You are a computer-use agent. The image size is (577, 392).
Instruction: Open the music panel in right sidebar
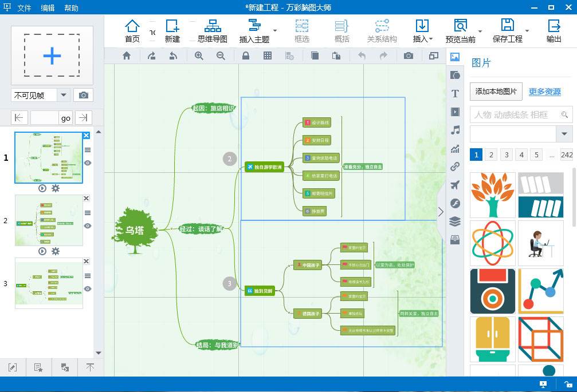pyautogui.click(x=455, y=130)
